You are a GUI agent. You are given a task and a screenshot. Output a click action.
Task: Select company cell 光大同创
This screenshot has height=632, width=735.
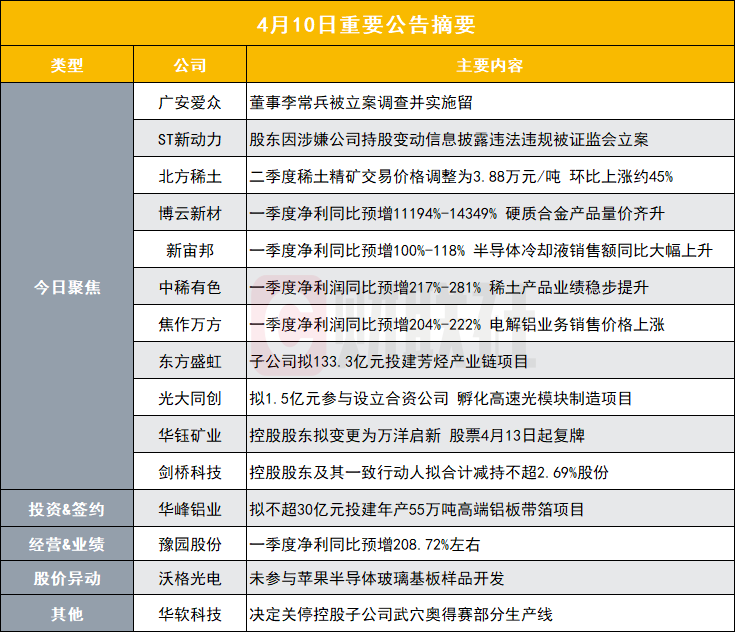(x=190, y=398)
